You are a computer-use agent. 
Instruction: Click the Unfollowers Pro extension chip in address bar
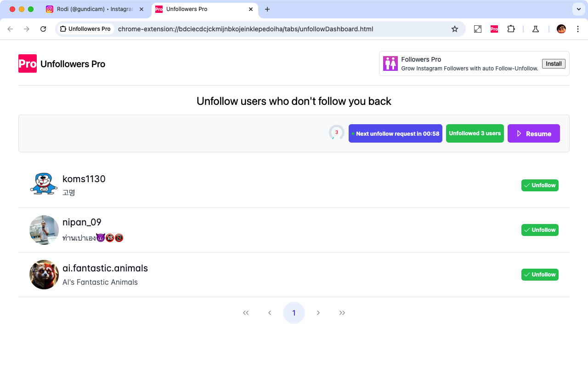(x=86, y=29)
